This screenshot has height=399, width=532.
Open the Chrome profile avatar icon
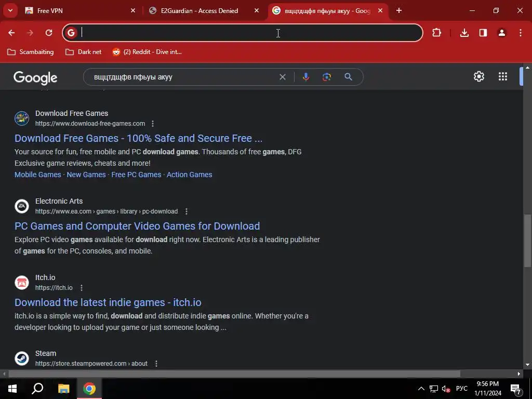point(502,33)
